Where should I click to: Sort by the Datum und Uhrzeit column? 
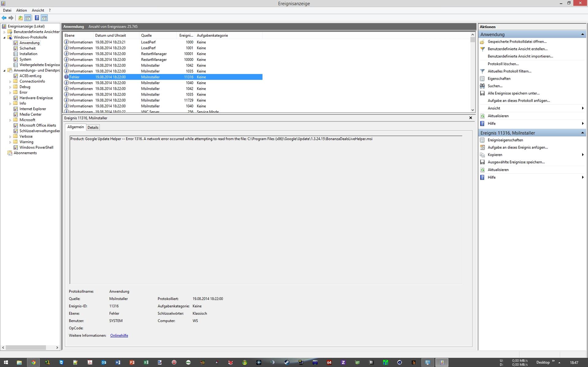point(116,36)
